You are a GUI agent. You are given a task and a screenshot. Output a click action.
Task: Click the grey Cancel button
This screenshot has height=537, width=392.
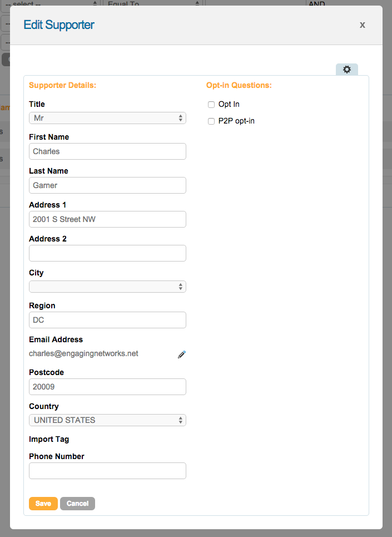tap(77, 504)
